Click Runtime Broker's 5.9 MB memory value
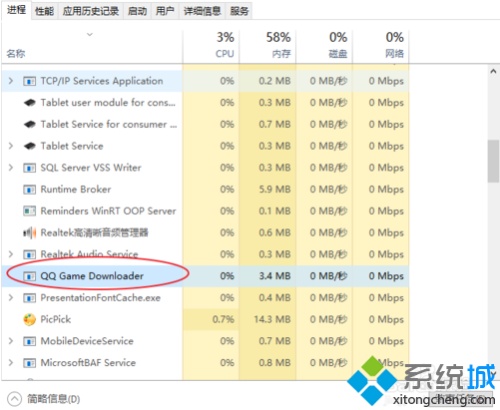Image resolution: width=500 pixels, height=410 pixels. [x=275, y=189]
